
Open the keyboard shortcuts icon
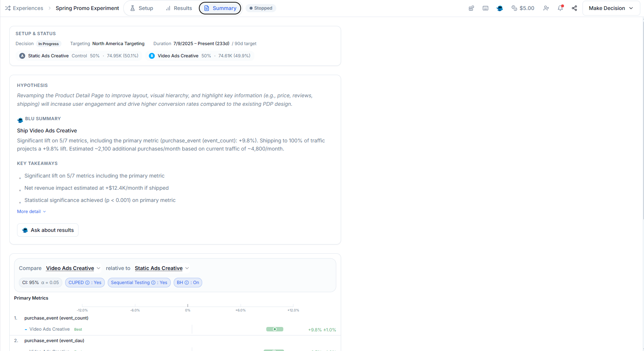[485, 8]
